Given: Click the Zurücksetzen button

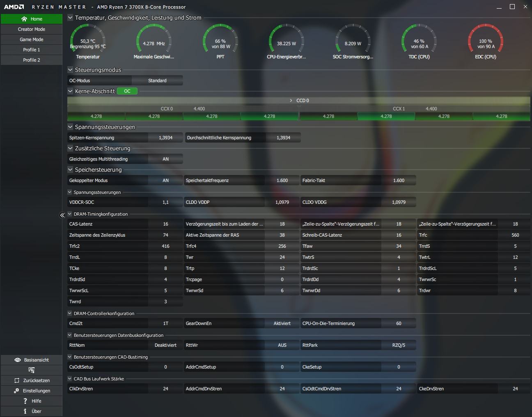Looking at the screenshot, I should [32, 380].
